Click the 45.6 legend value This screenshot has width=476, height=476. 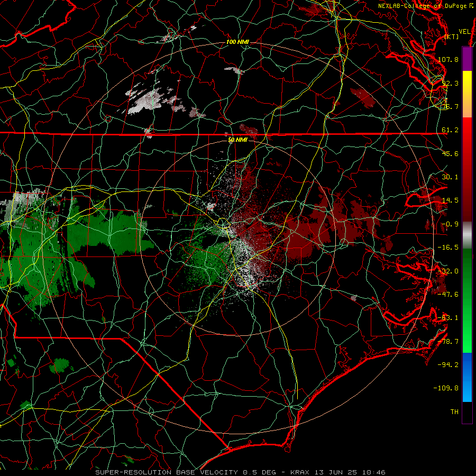coord(450,153)
